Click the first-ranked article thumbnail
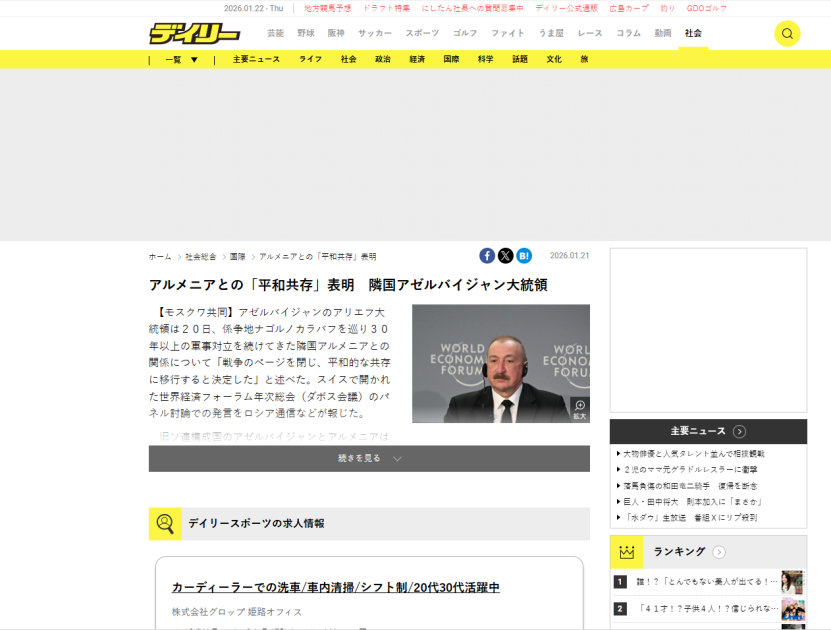This screenshot has width=831, height=630. (x=792, y=582)
